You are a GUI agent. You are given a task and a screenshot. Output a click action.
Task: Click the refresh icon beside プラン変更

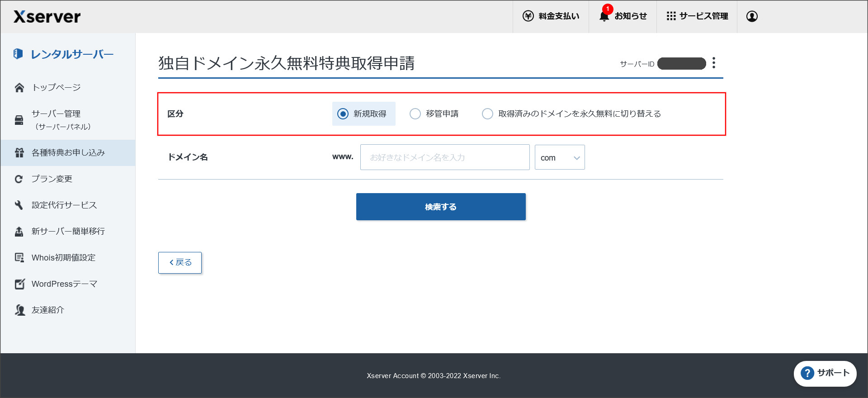click(x=19, y=179)
